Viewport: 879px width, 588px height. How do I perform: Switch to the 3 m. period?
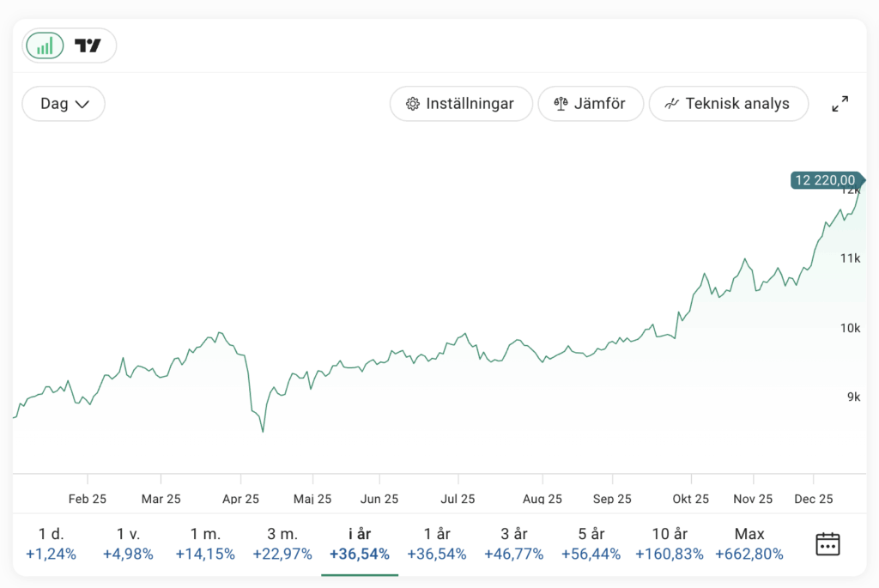click(x=282, y=544)
